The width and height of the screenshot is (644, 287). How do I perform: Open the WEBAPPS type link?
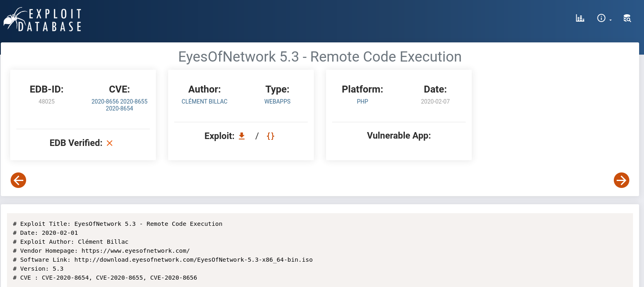(278, 102)
